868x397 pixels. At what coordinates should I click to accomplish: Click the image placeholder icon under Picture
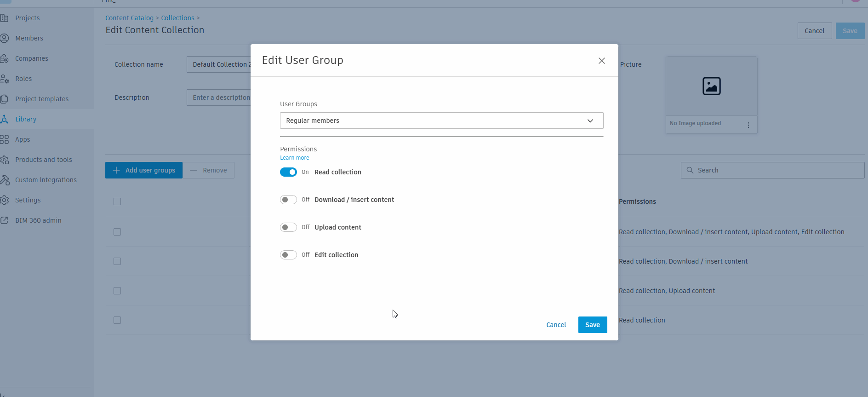pos(711,86)
